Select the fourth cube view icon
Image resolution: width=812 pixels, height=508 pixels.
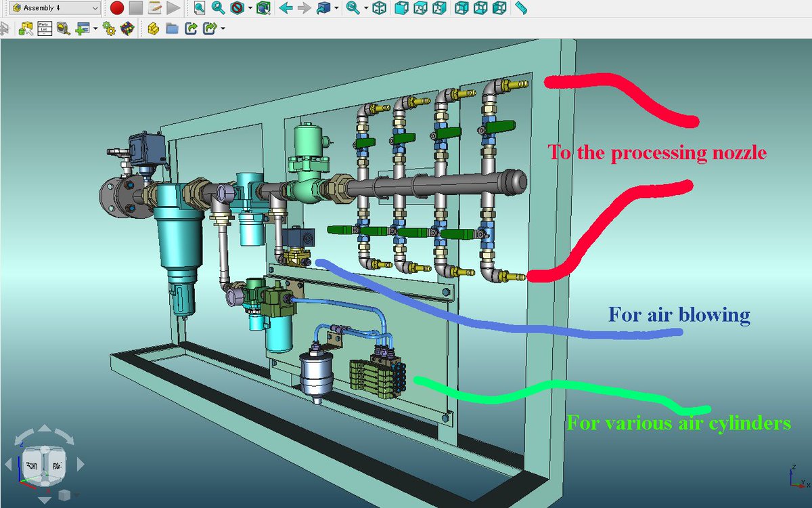click(461, 8)
